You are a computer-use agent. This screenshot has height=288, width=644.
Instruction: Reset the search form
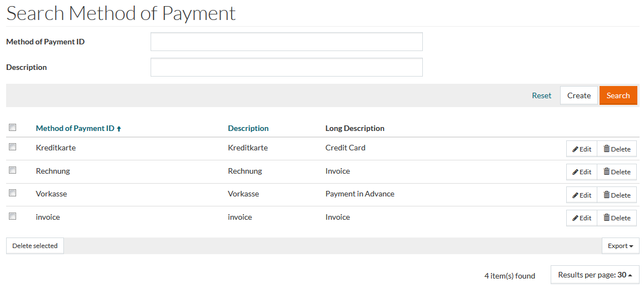(541, 95)
